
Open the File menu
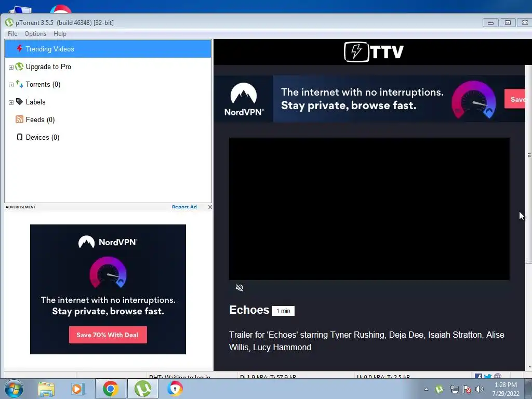[x=12, y=34]
